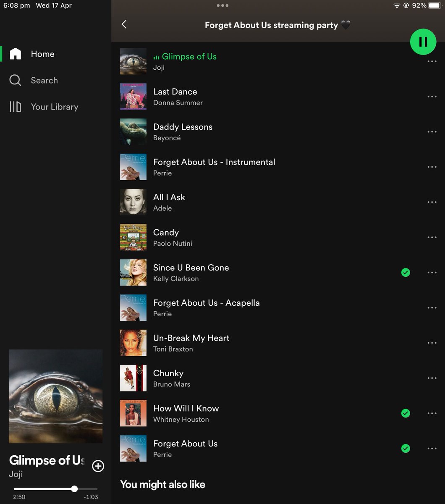The width and height of the screenshot is (445, 504).
Task: Open the large Glimpse of Us album artwork
Action: pos(56,396)
